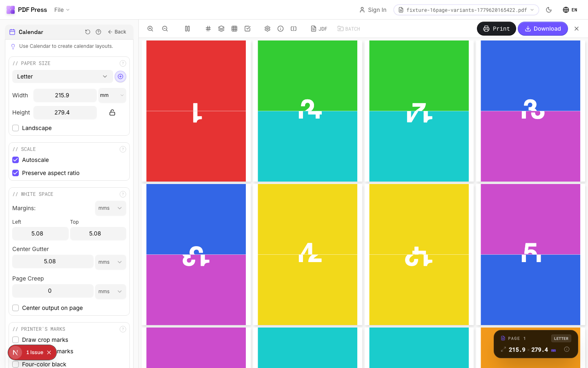The height and width of the screenshot is (368, 588).
Task: Click the lightbulb hint icon
Action: tap(13, 46)
